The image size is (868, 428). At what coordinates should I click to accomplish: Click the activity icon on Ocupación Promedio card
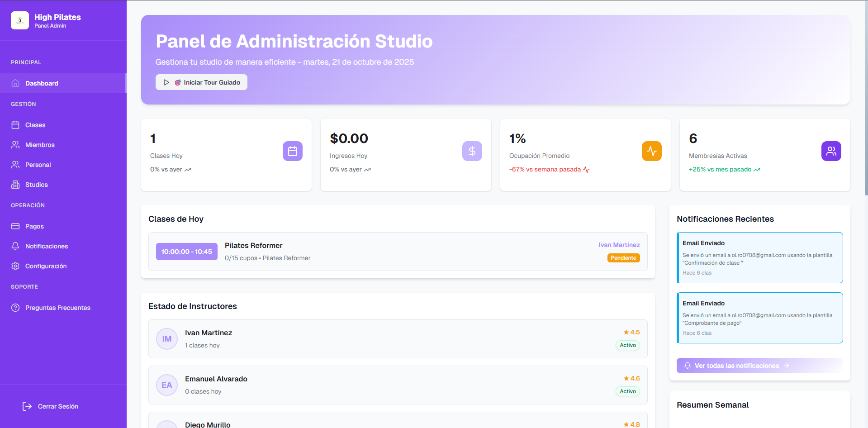651,151
